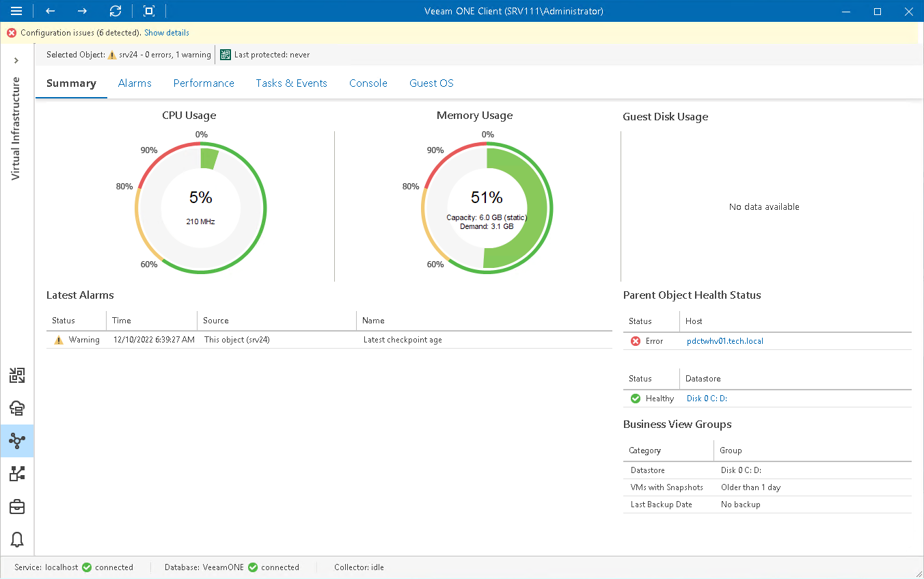The height and width of the screenshot is (579, 924).
Task: Click the connected status toggle next to Service
Action: (x=87, y=567)
